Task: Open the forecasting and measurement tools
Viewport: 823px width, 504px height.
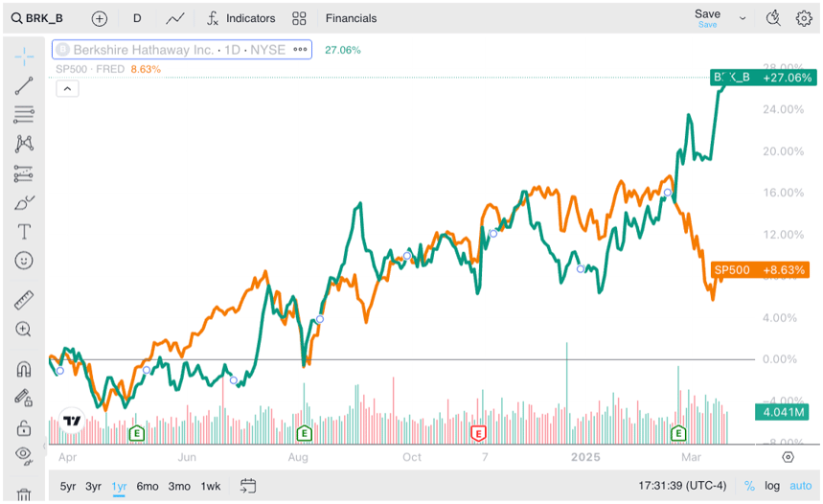Action: 24,173
